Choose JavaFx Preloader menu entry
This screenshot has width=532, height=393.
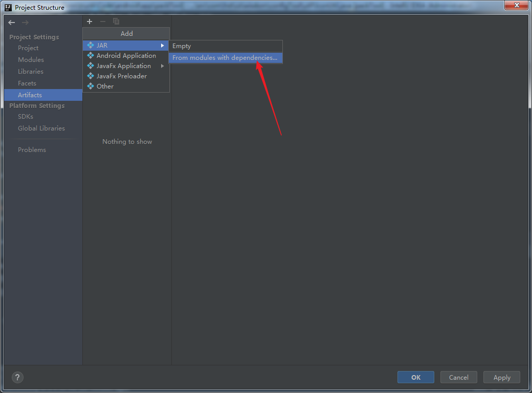126,76
